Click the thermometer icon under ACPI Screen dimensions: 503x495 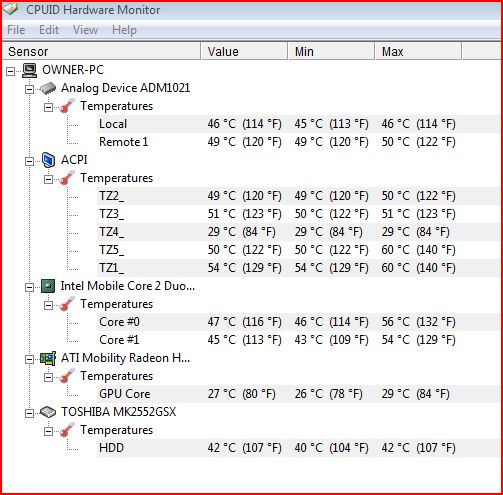click(67, 178)
